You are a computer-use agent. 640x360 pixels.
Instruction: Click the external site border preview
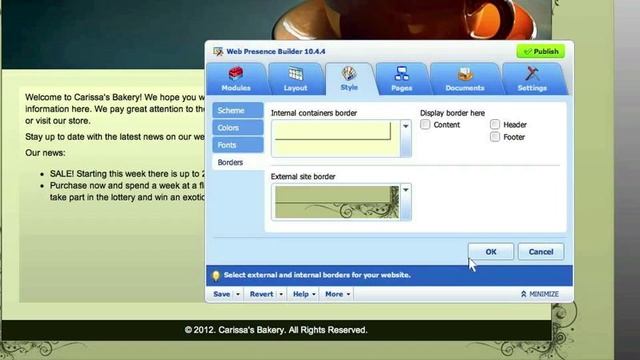point(336,202)
